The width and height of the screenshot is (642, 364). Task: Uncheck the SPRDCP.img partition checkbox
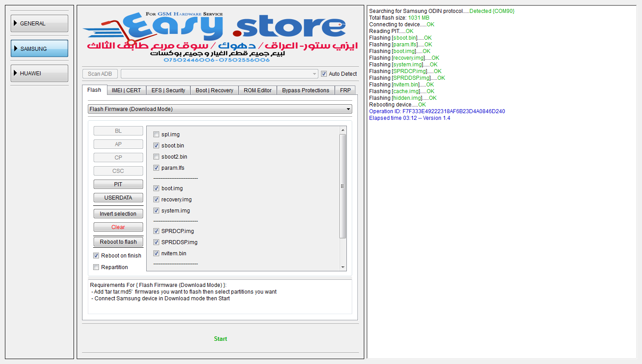[x=156, y=231]
